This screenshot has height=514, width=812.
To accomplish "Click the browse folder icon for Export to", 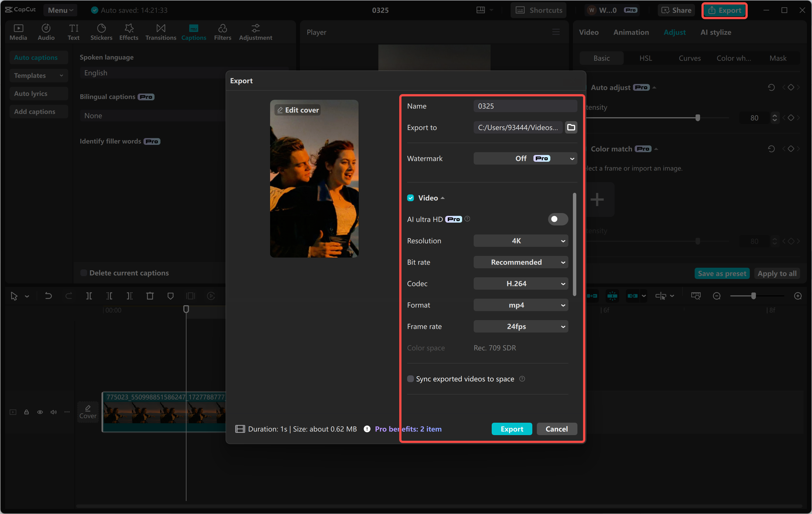I will (571, 127).
